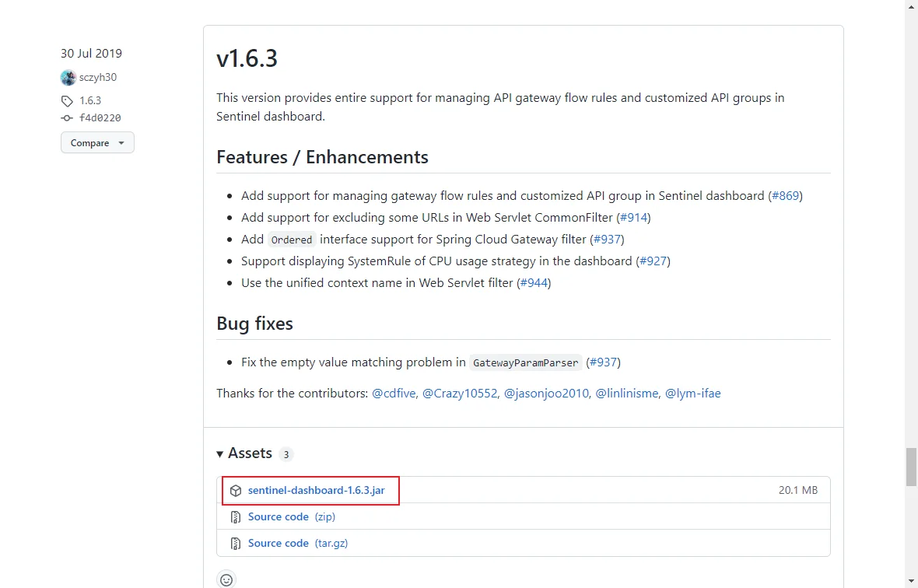The width and height of the screenshot is (918, 588).
Task: Visit contributor @Crazy10552 profile
Action: (x=460, y=394)
